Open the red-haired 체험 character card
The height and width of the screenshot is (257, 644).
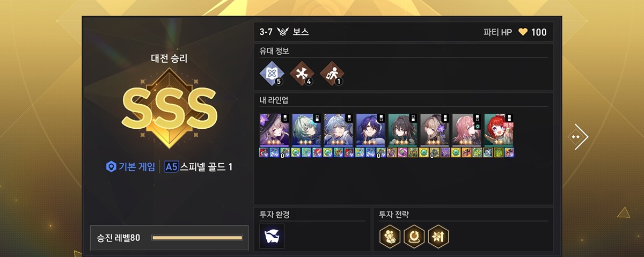(499, 130)
